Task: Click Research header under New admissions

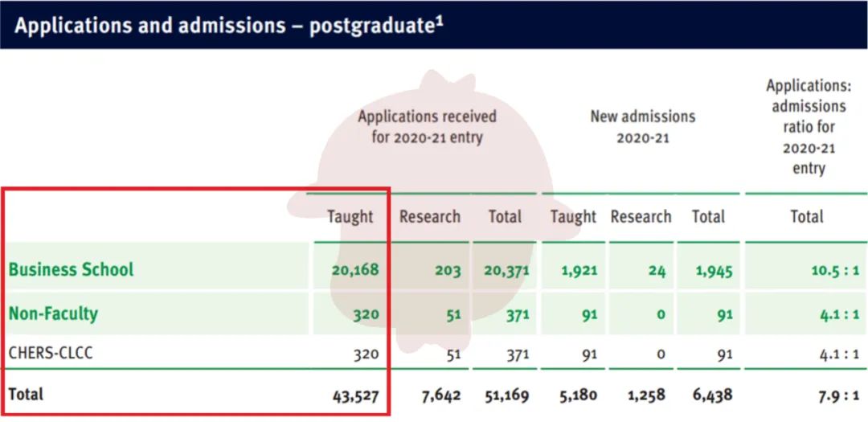Action: (x=641, y=217)
